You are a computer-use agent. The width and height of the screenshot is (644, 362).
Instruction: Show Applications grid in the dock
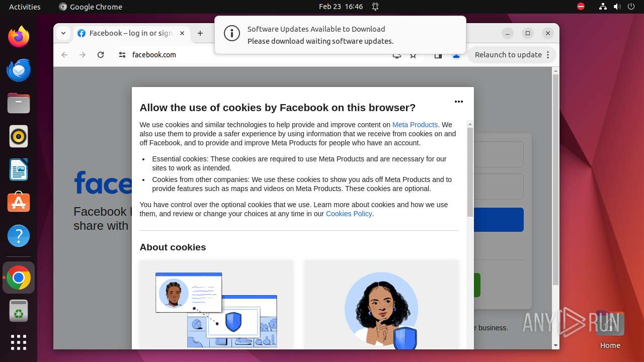pos(19,342)
